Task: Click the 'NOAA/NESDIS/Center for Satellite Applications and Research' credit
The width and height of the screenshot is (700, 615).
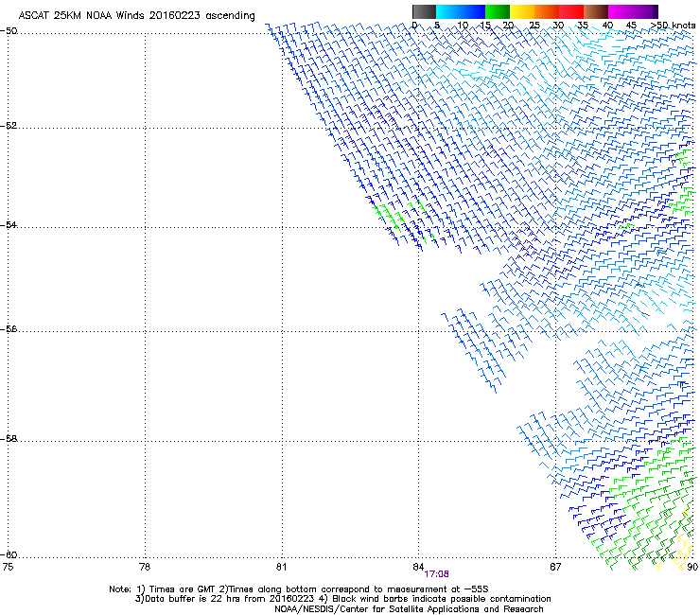Action: (x=409, y=609)
